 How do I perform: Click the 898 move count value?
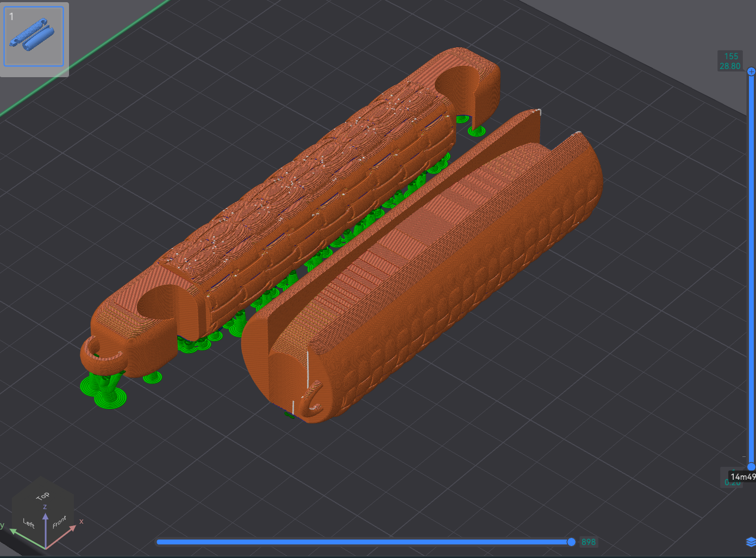(589, 542)
